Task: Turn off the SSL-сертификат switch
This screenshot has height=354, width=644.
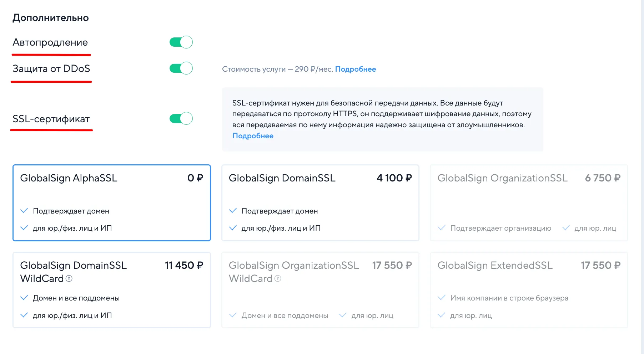Action: 181,118
